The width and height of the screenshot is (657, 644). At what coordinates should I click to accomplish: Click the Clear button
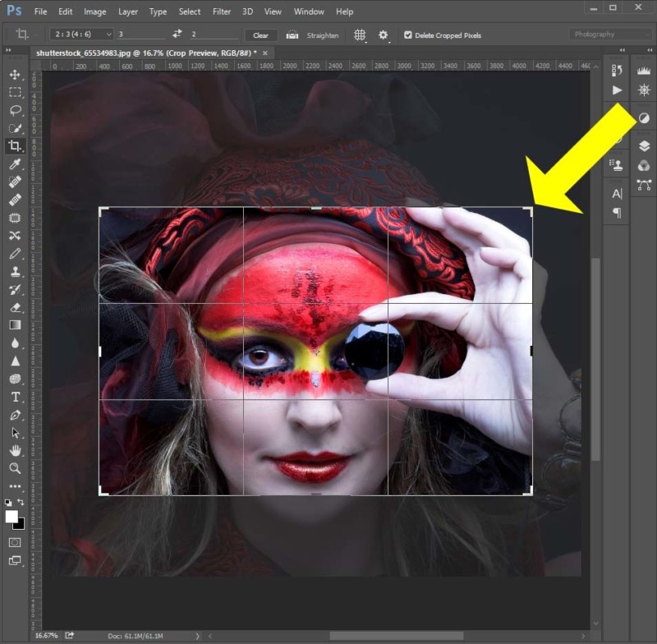[260, 35]
